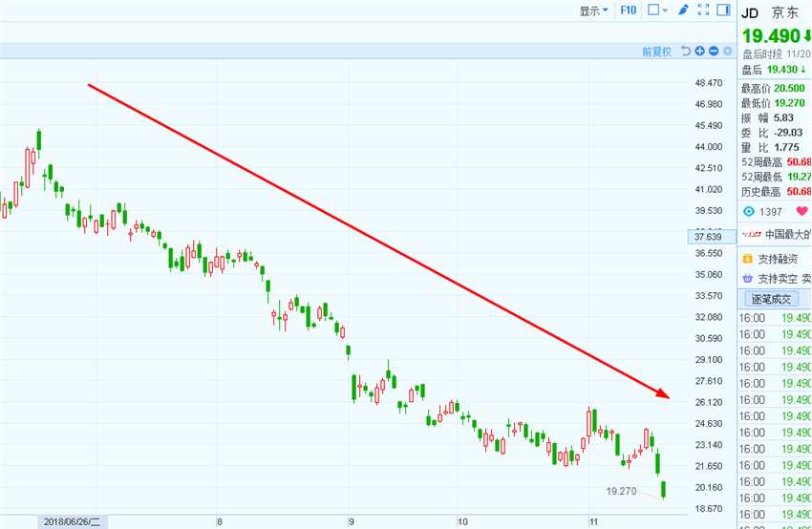Expand the layout options arrow beside the square icon
The image size is (812, 529).
pyautogui.click(x=665, y=11)
